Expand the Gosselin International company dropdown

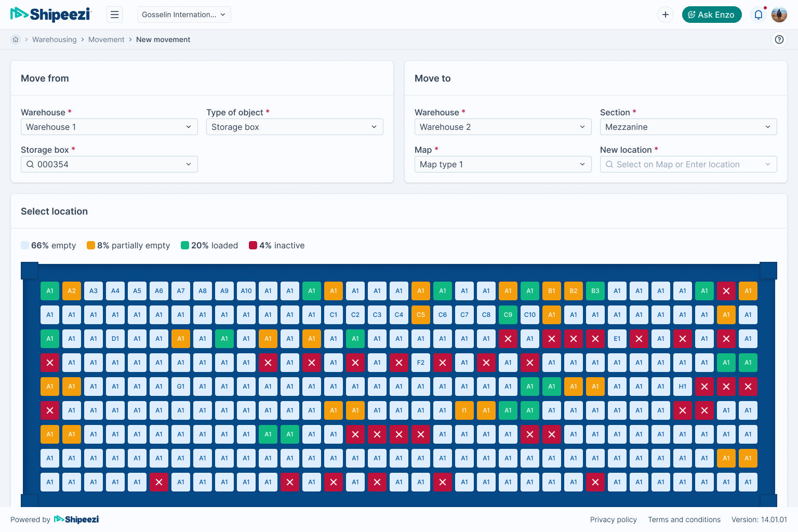coord(184,15)
